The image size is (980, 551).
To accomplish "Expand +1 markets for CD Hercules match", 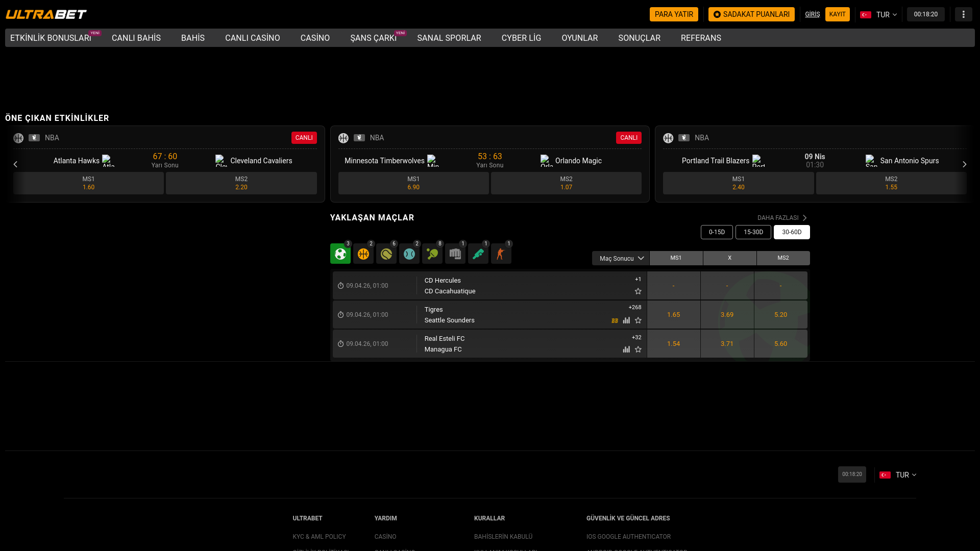I will click(638, 279).
